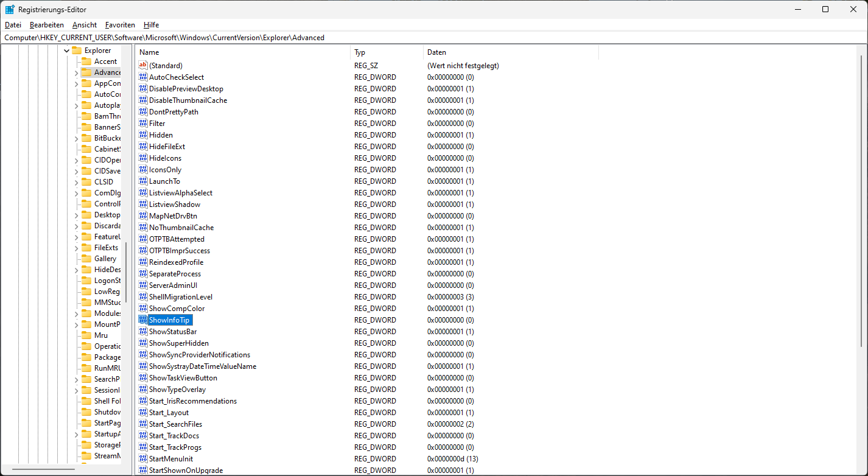Select the IconsOnly value name
The width and height of the screenshot is (868, 476).
[x=165, y=169]
